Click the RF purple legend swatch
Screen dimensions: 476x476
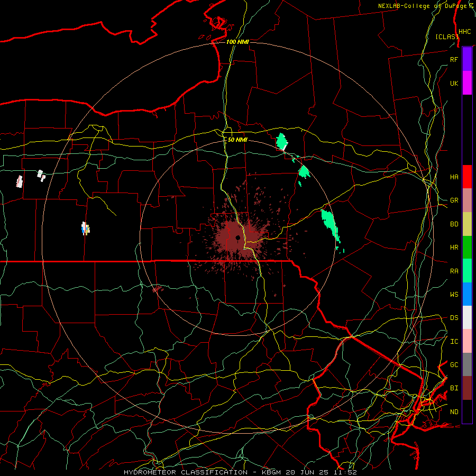467,59
